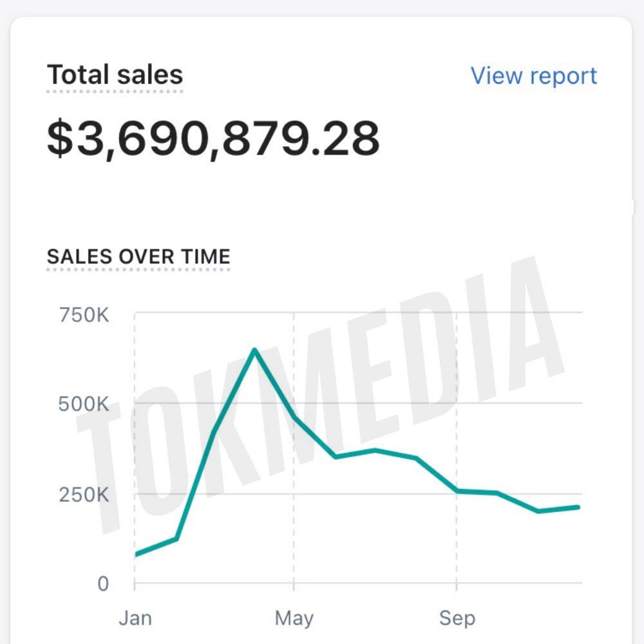This screenshot has height=644, width=644.
Task: Click the Total sales heading tooltip
Action: point(115,74)
